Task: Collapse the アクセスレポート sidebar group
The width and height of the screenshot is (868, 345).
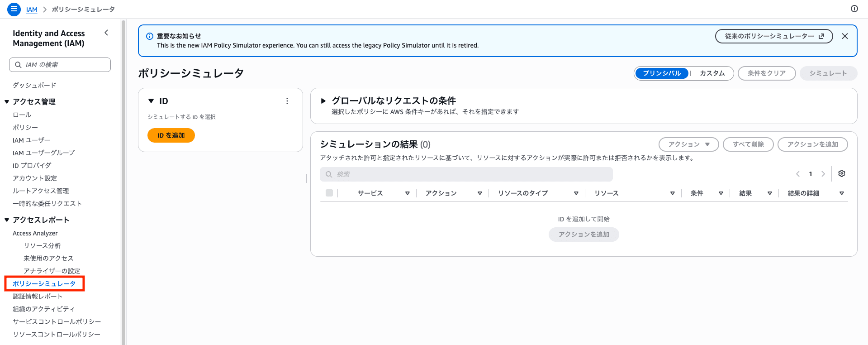Action: click(7, 220)
